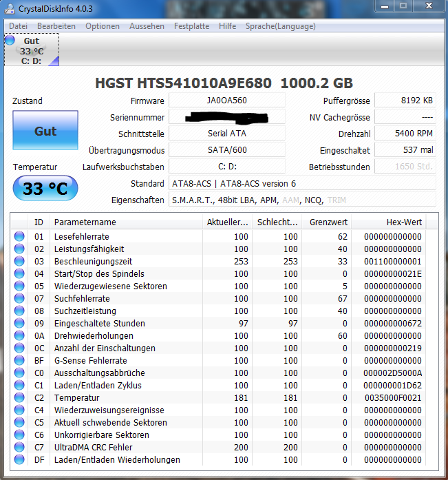Viewport: 448px width, 480px height.
Task: Click the Firmware field JA0OA560
Action: 227,101
